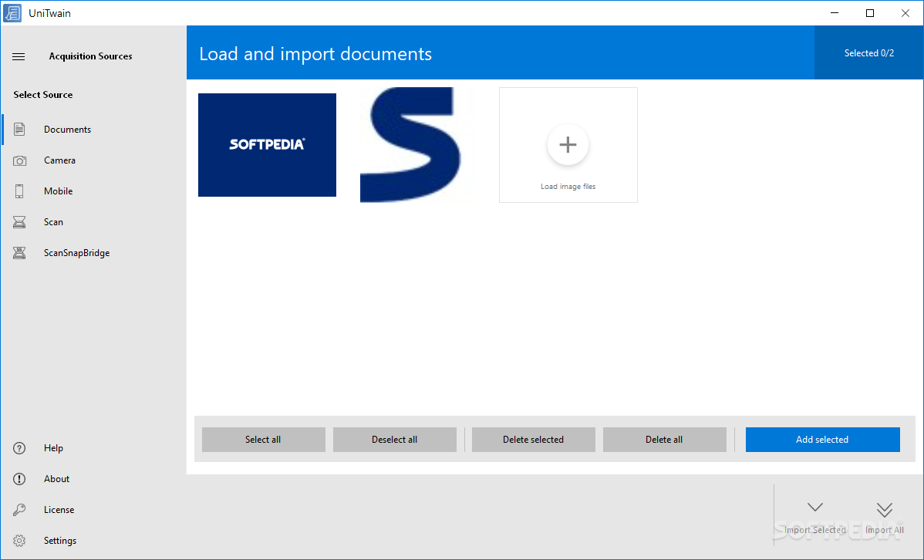Open the Help page
The image size is (924, 560).
point(93,448)
